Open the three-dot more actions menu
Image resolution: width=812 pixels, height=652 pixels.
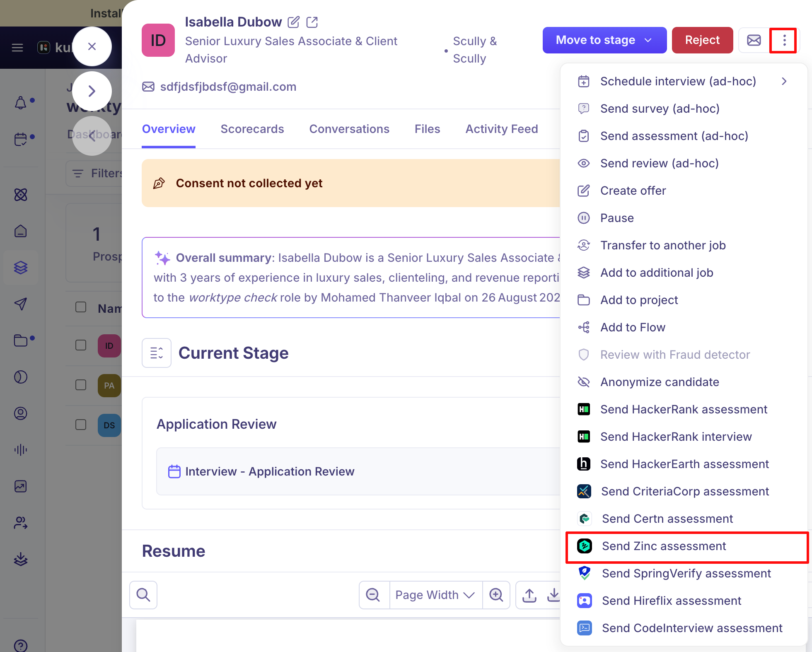coord(784,40)
